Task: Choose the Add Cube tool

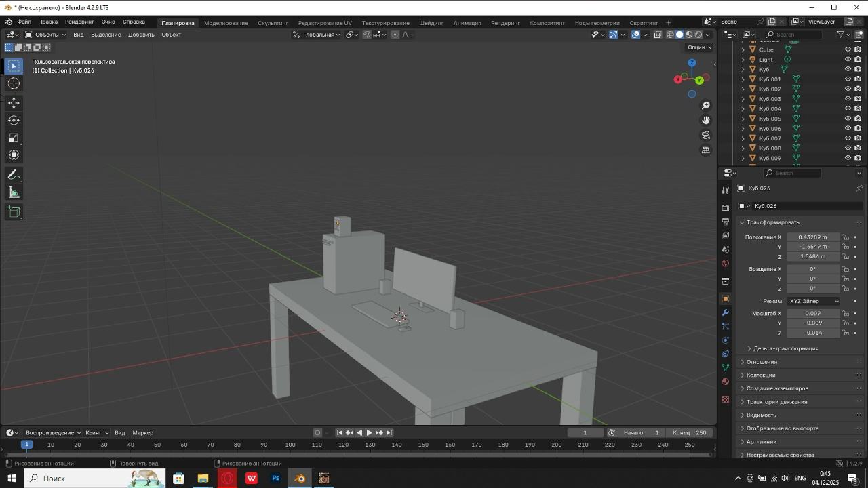Action: 14,212
